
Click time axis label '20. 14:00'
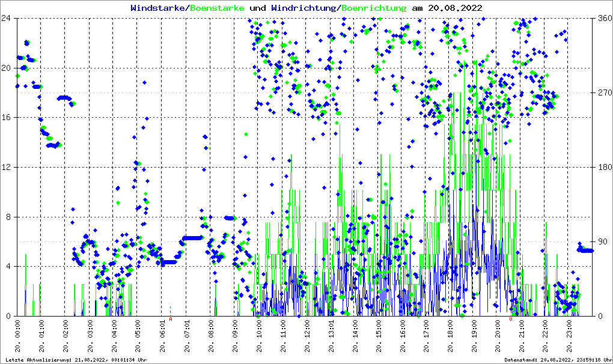click(355, 336)
